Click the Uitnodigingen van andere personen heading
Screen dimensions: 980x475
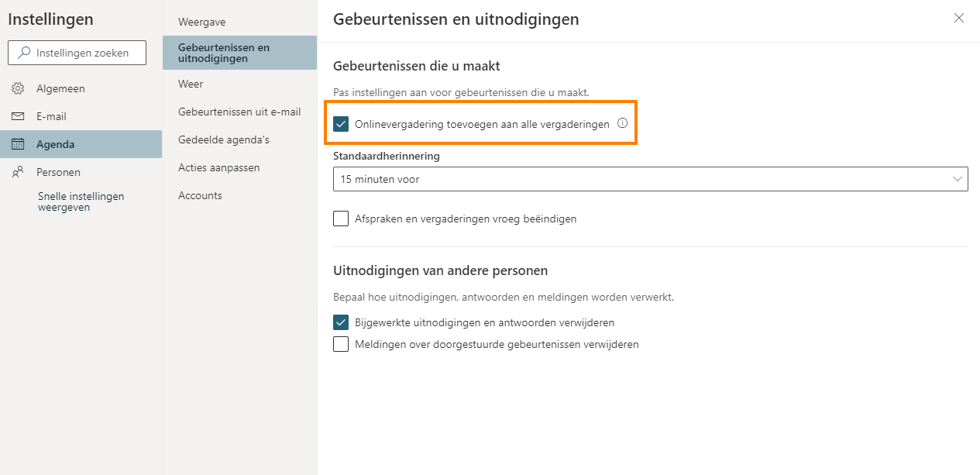(x=441, y=271)
